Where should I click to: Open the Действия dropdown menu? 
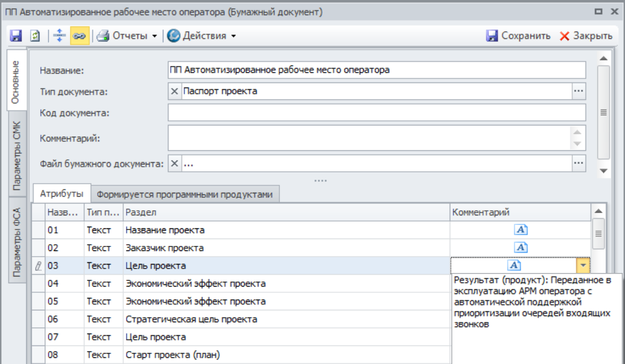(201, 36)
